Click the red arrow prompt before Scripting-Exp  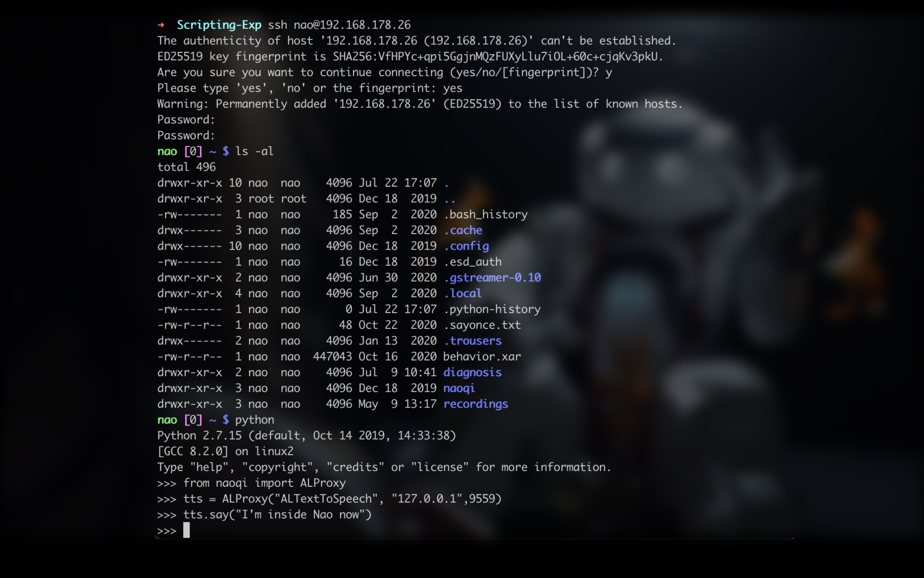pyautogui.click(x=161, y=25)
